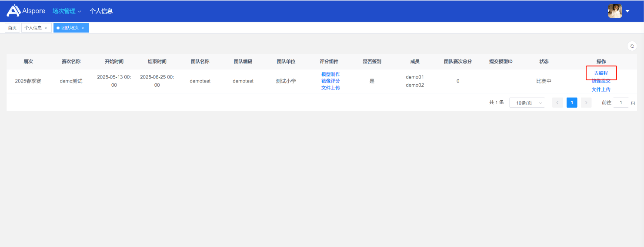Click the user avatar photo

[x=615, y=11]
